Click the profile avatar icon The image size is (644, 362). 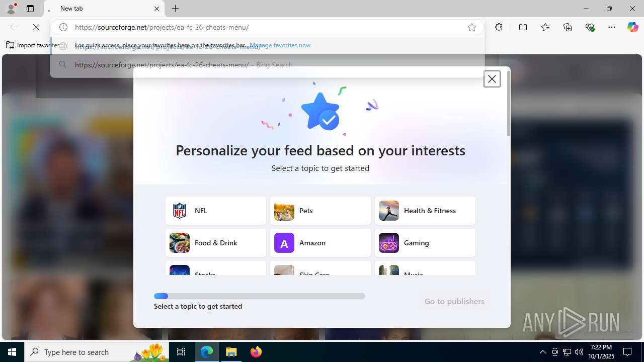pyautogui.click(x=11, y=9)
